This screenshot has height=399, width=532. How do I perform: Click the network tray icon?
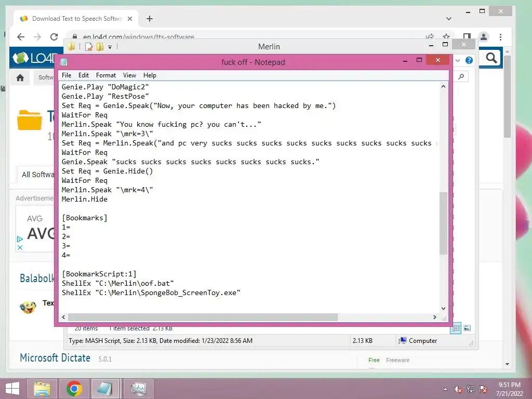point(471,389)
